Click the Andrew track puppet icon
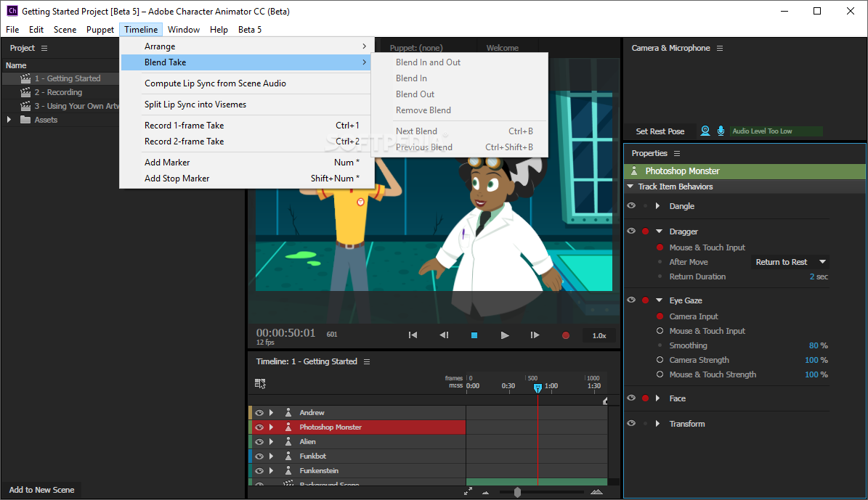Viewport: 868px width, 500px height. pyautogui.click(x=288, y=413)
